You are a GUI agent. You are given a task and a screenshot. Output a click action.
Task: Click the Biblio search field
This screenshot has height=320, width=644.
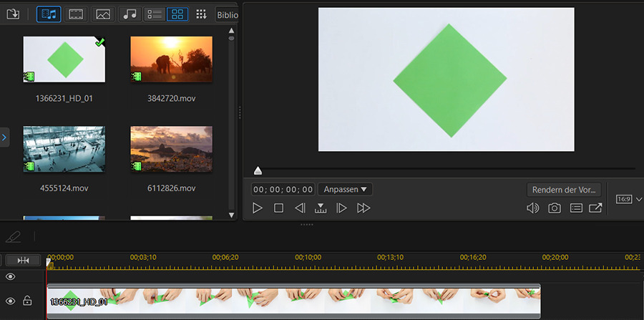(227, 15)
